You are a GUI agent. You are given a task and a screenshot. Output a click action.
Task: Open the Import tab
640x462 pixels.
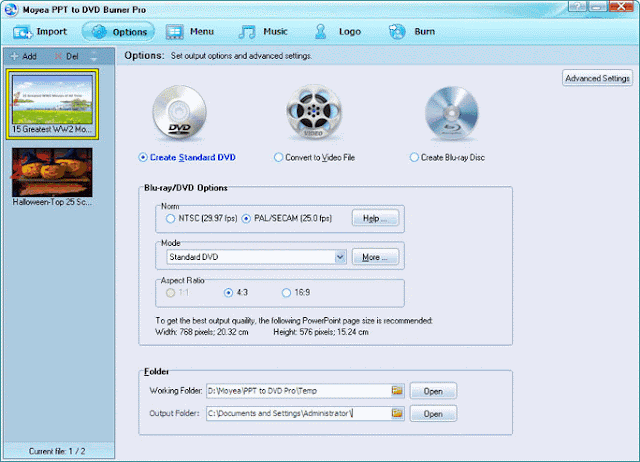coord(40,31)
